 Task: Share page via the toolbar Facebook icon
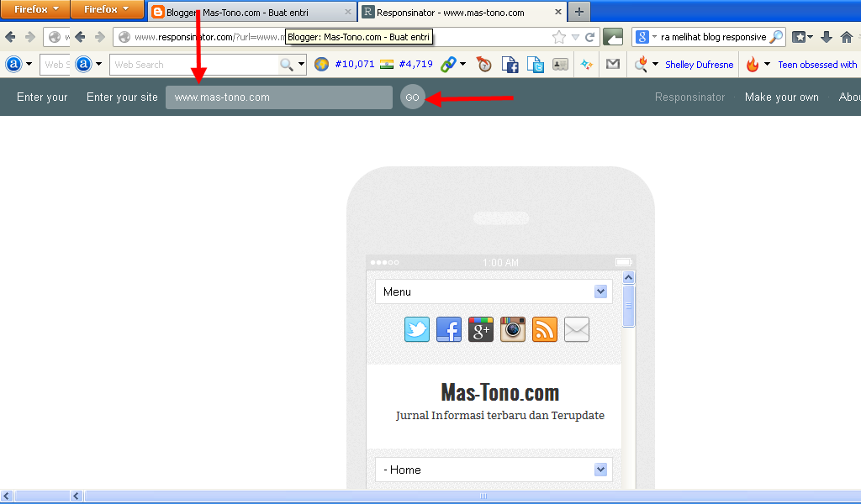tap(510, 65)
